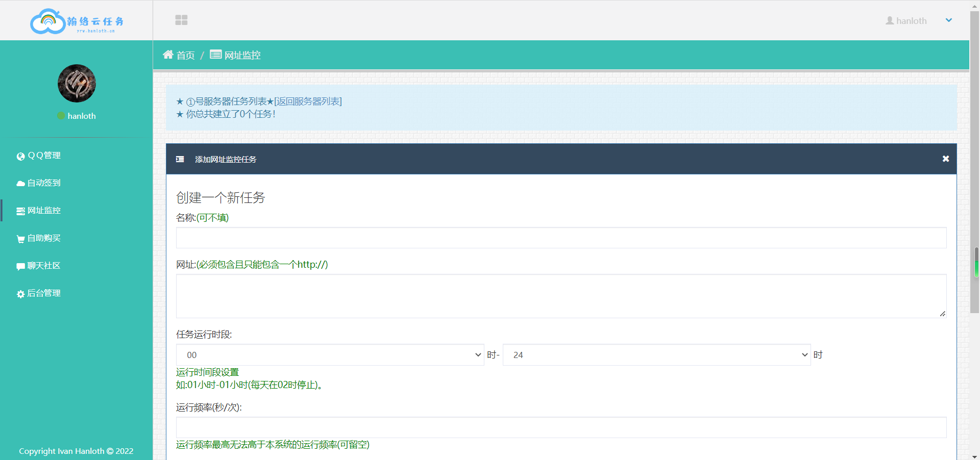Viewport: 980px width, 460px height.
Task: Open 后台管理 settings
Action: pyautogui.click(x=44, y=293)
